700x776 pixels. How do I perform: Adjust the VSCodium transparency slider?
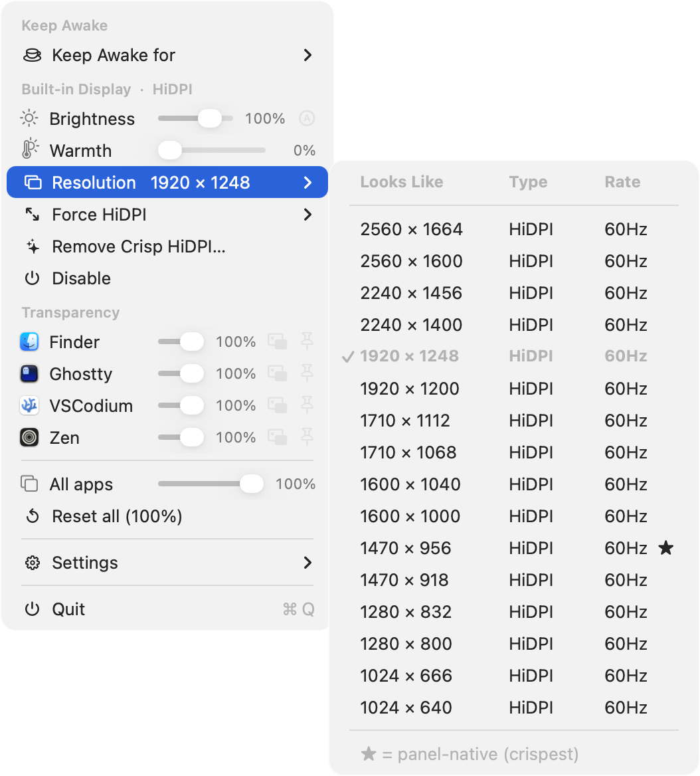(181, 405)
